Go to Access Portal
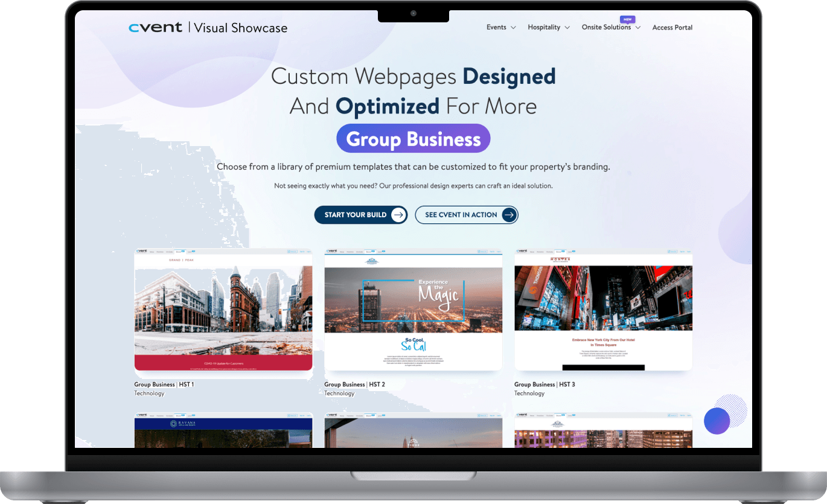Screen dimensions: 827x504 pos(672,28)
